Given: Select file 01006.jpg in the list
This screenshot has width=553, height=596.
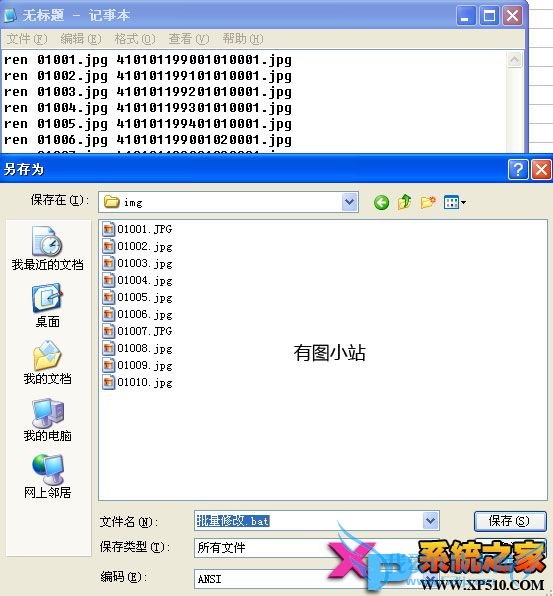Looking at the screenshot, I should coord(138,314).
